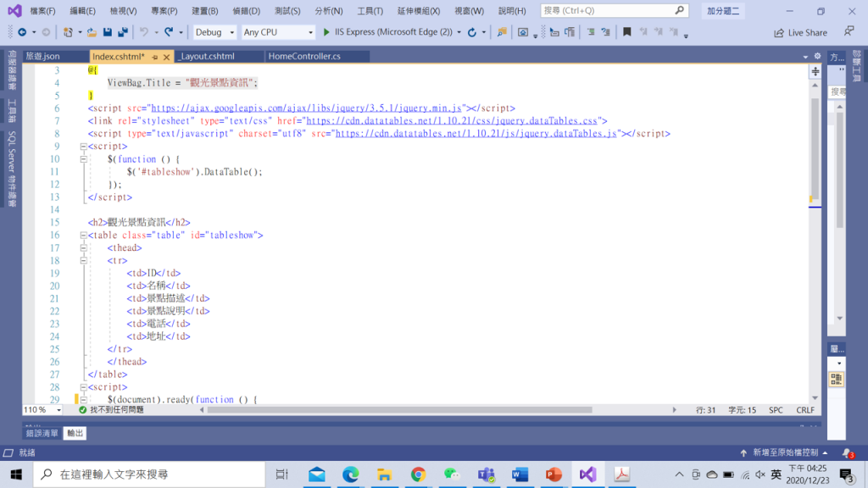Save the current file with the floppy icon

pos(108,33)
